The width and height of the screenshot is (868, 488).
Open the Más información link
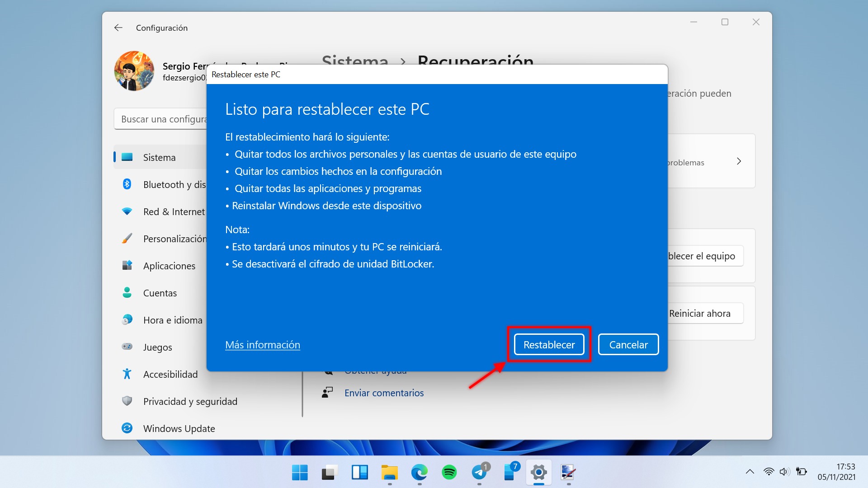click(263, 345)
